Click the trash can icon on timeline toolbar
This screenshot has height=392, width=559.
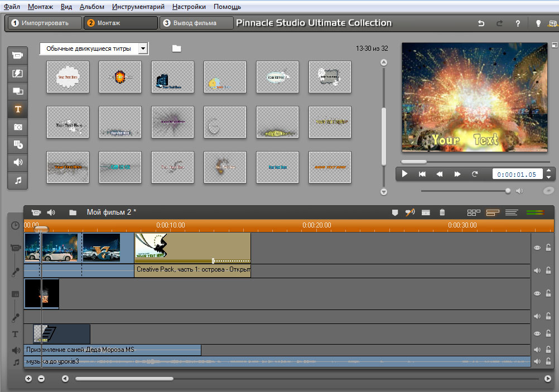tap(442, 212)
